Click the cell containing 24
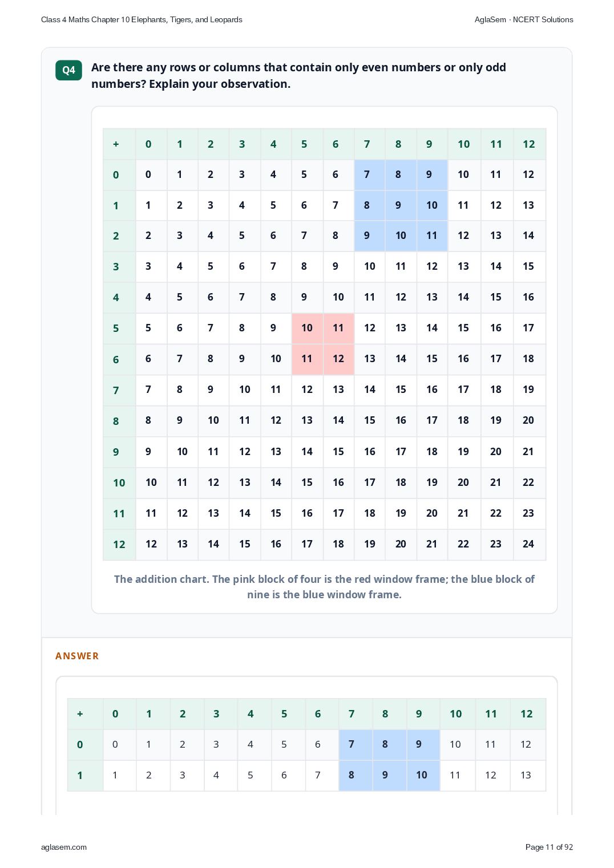The height and width of the screenshot is (868, 614). click(x=528, y=544)
